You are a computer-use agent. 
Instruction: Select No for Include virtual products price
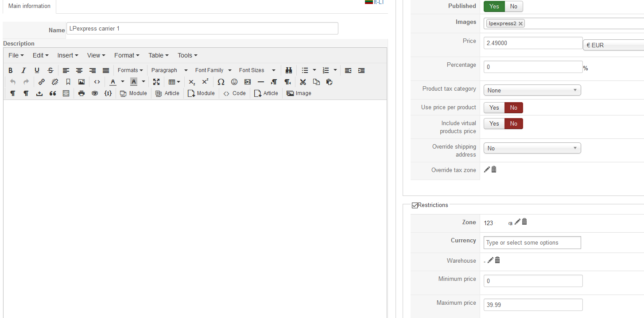[x=514, y=123]
